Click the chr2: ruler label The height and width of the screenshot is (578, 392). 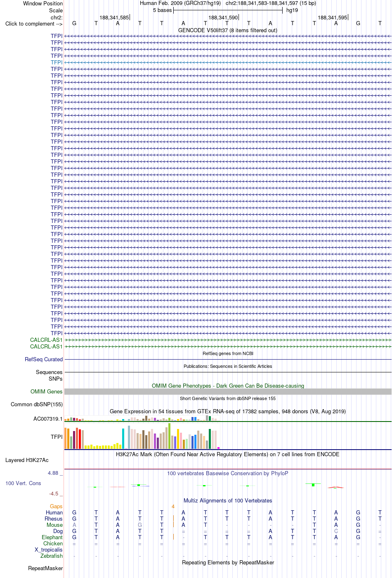57,17
